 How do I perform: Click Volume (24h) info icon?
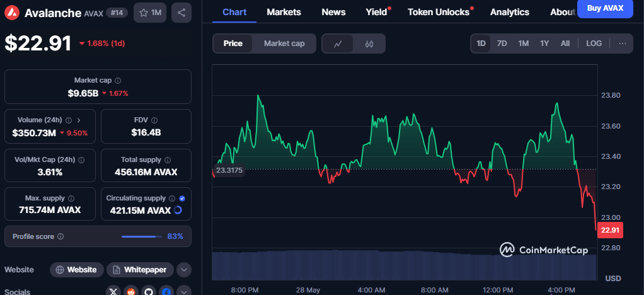click(69, 120)
